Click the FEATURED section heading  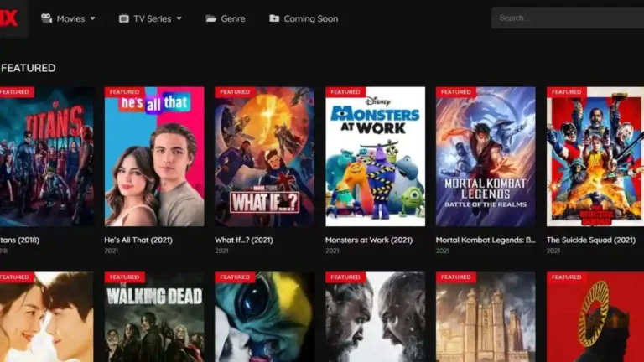28,68
